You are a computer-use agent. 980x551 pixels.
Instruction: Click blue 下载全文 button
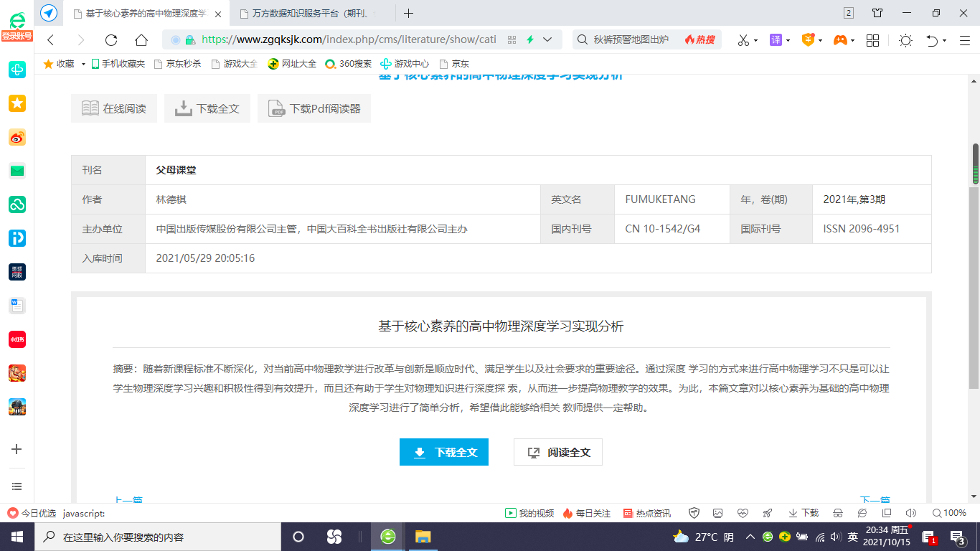pyautogui.click(x=444, y=452)
